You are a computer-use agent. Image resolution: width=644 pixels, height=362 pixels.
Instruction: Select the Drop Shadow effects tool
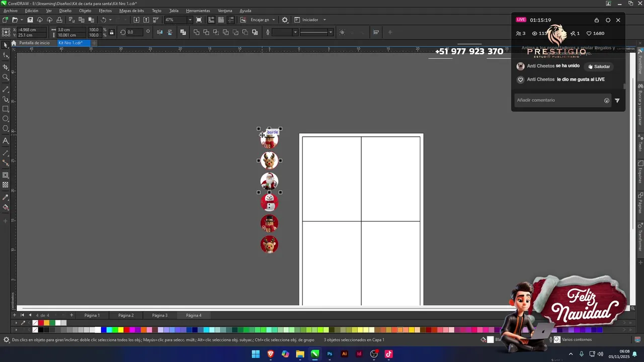click(6, 175)
